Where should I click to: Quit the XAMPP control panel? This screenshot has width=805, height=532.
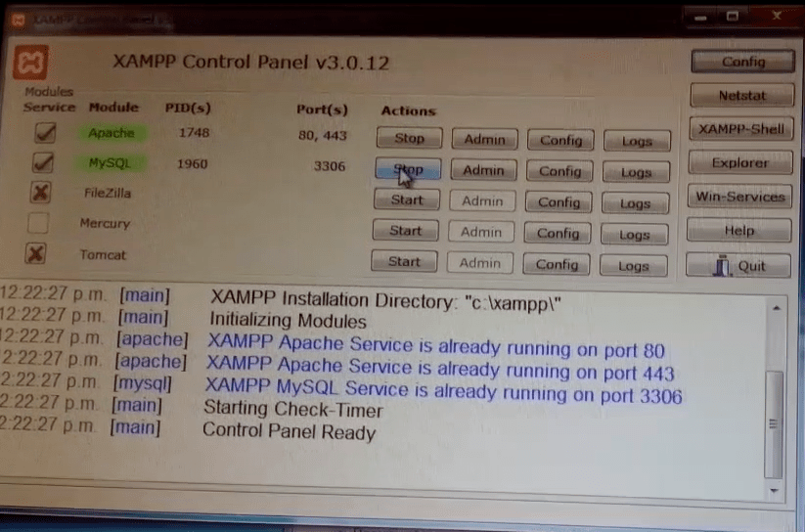738,265
